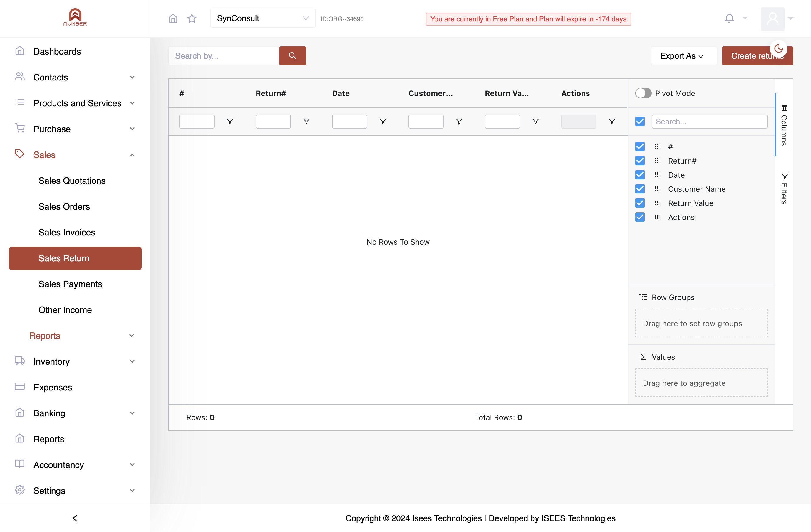Click the favorite star icon
The image size is (811, 532).
[192, 18]
